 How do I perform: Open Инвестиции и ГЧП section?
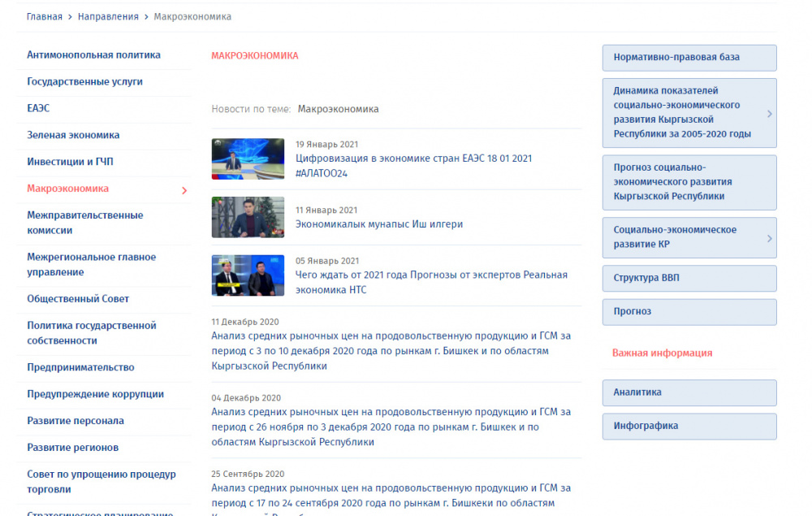(70, 162)
